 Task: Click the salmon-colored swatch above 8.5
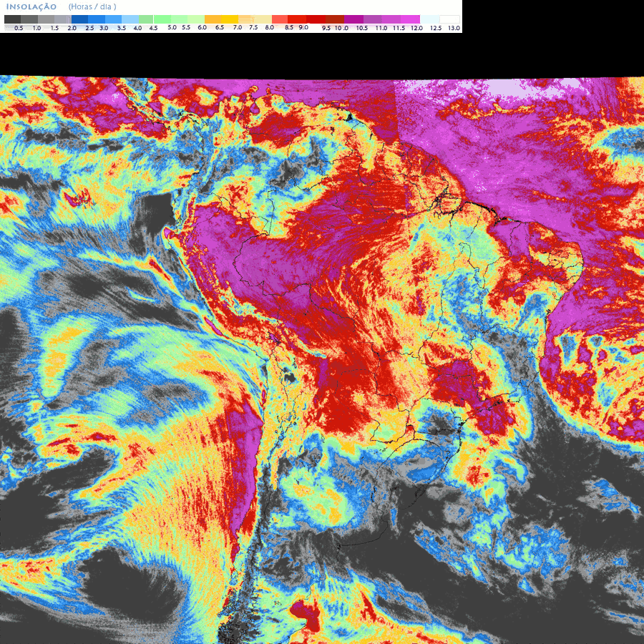coord(279,19)
